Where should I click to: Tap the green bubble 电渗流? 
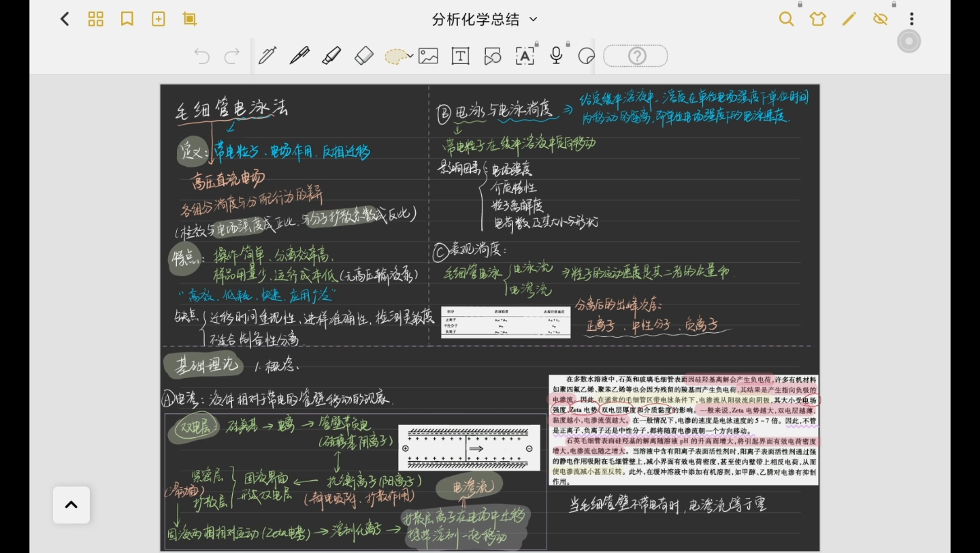click(468, 486)
